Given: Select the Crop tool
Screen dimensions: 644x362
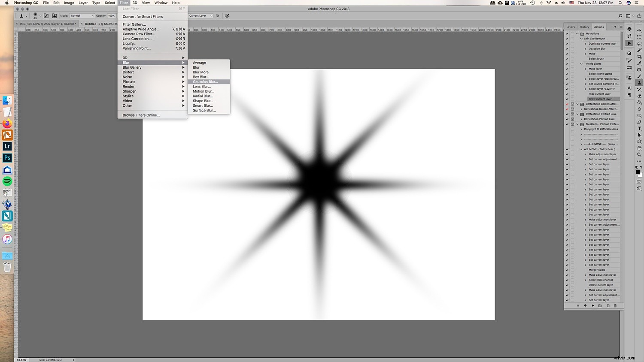Looking at the screenshot, I should 638,56.
